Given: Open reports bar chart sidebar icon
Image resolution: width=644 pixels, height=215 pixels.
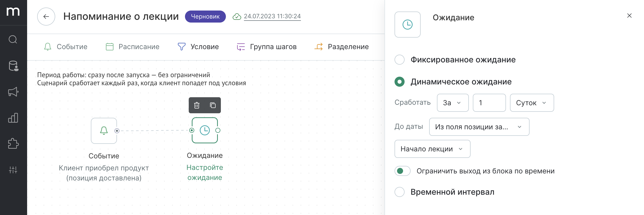Looking at the screenshot, I should [x=13, y=118].
